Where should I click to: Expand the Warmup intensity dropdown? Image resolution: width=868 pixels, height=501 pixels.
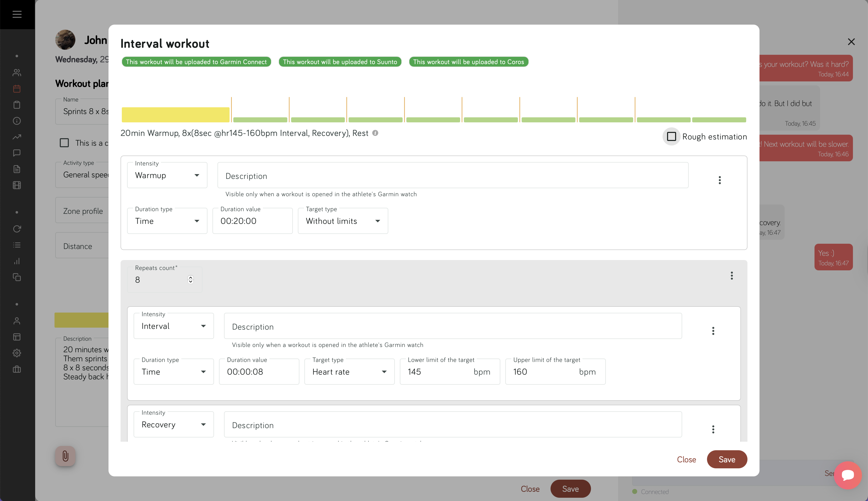167,175
